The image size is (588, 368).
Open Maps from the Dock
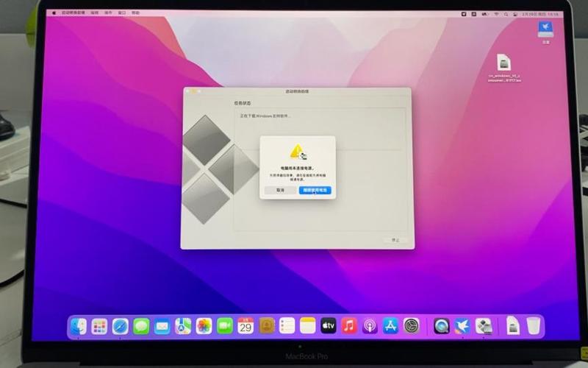(x=183, y=326)
